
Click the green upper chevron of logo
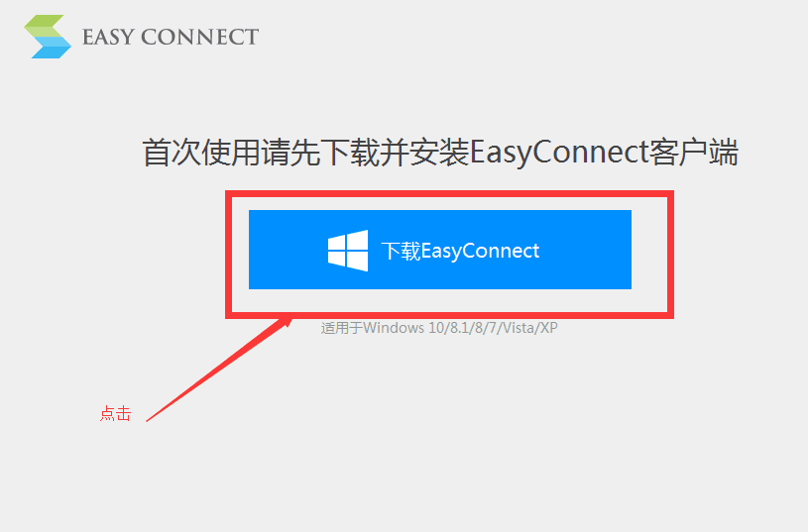45,26
